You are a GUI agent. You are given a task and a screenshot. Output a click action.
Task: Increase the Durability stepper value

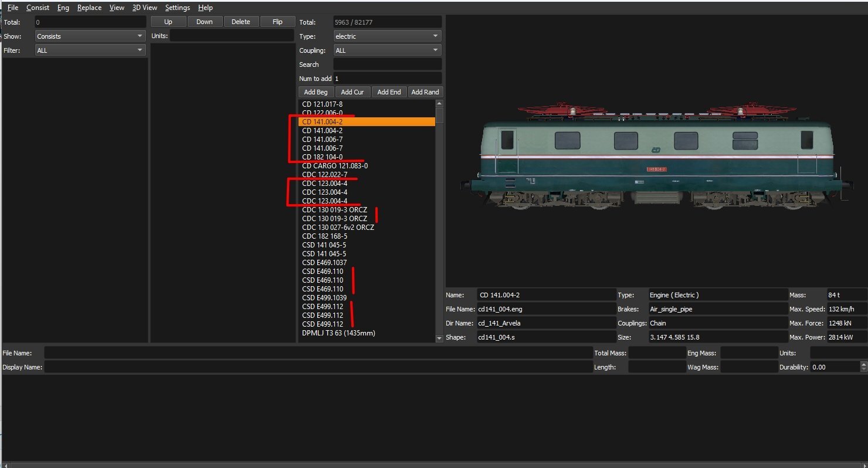click(x=863, y=364)
